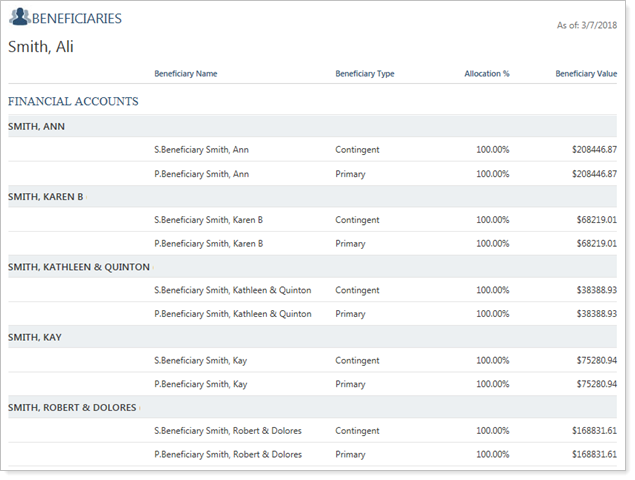
Task: Click the Beneficiaries people icon
Action: (x=19, y=18)
